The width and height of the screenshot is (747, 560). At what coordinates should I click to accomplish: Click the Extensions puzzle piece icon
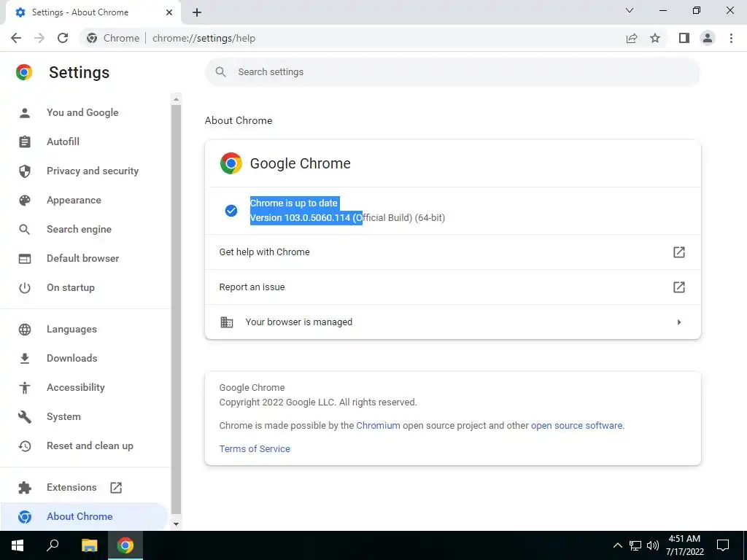coord(25,488)
